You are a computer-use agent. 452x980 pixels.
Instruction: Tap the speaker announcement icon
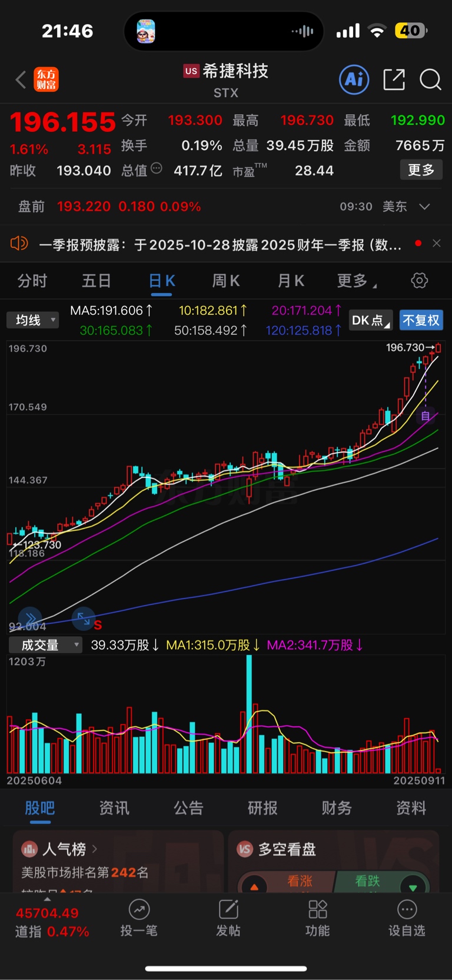click(19, 243)
